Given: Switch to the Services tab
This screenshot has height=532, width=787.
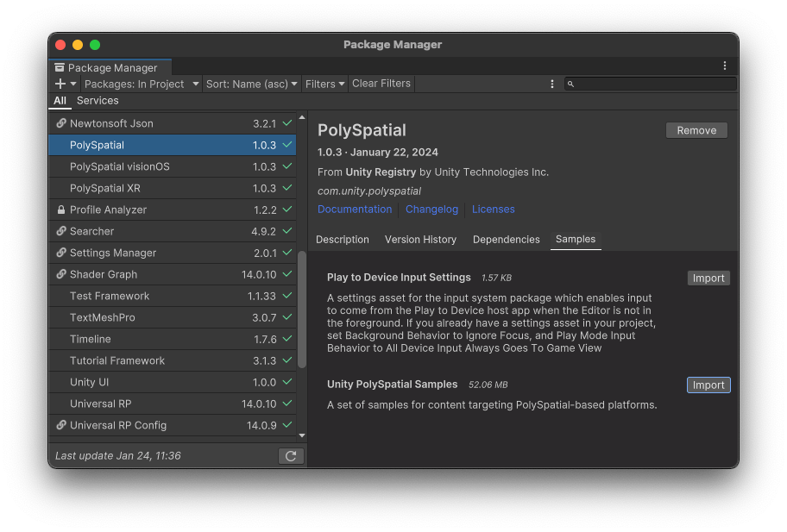Looking at the screenshot, I should coord(98,100).
